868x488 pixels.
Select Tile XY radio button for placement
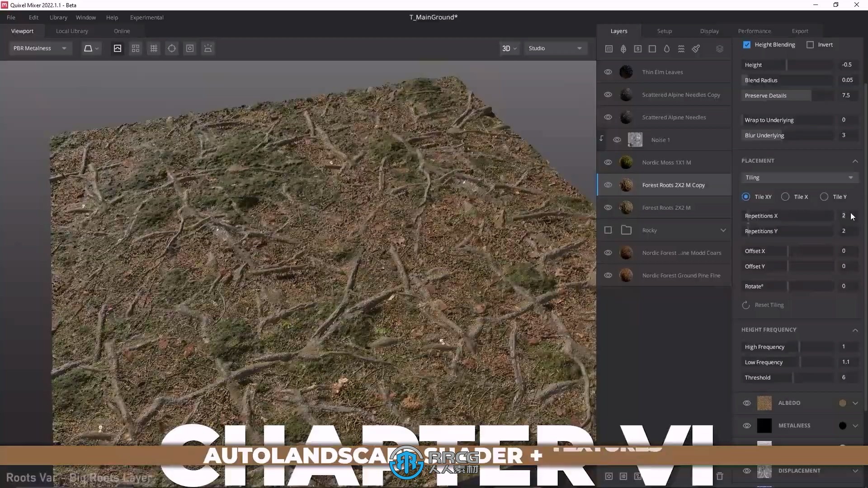[x=746, y=197]
